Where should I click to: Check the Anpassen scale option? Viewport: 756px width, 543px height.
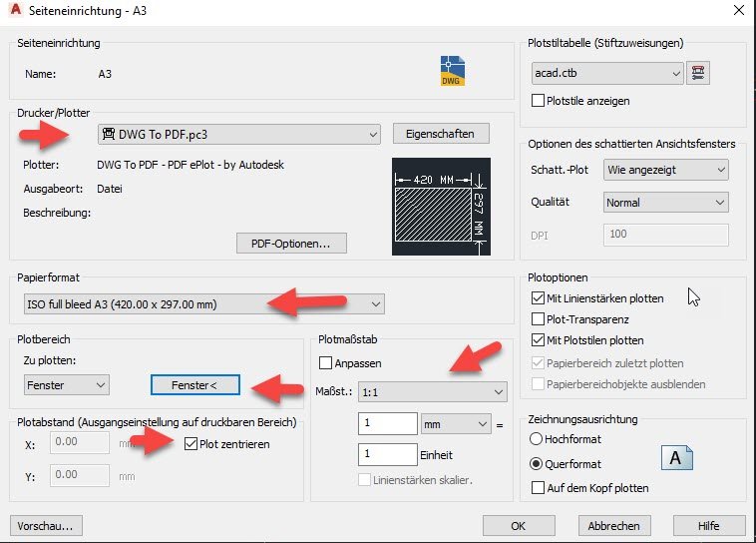pyautogui.click(x=325, y=362)
